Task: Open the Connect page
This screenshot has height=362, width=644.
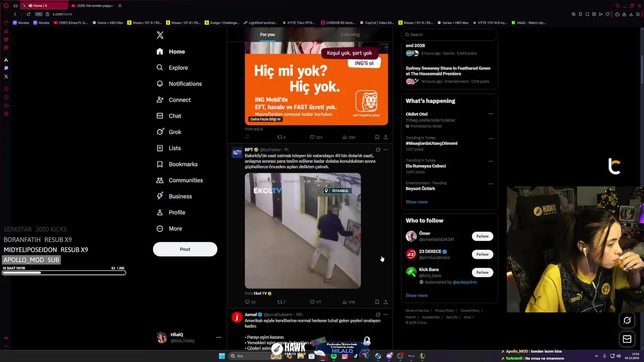Action: [x=174, y=100]
